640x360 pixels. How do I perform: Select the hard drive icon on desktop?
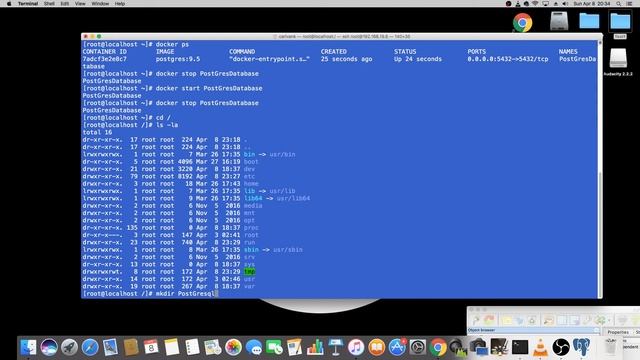pos(559,21)
